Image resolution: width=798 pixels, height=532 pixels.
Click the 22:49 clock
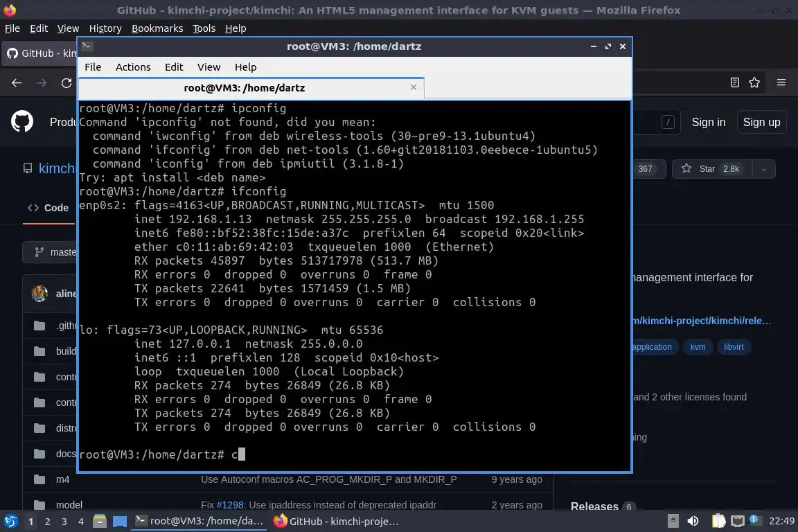781,521
